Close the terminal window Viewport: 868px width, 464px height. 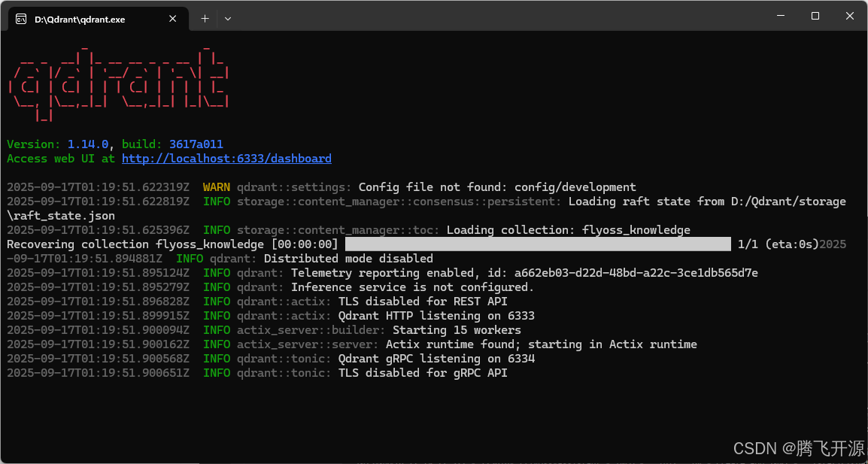pyautogui.click(x=850, y=16)
